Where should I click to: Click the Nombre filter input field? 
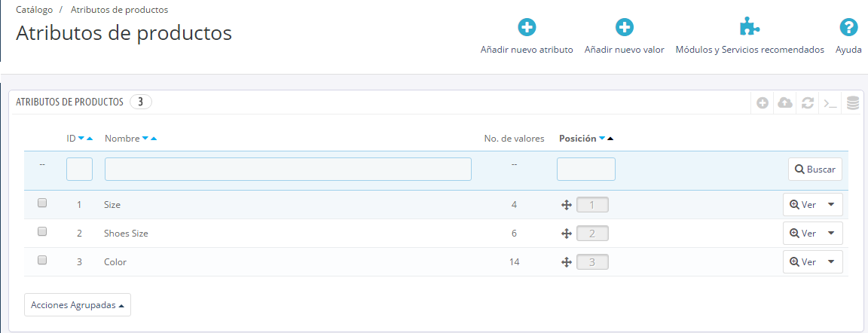[x=288, y=170]
